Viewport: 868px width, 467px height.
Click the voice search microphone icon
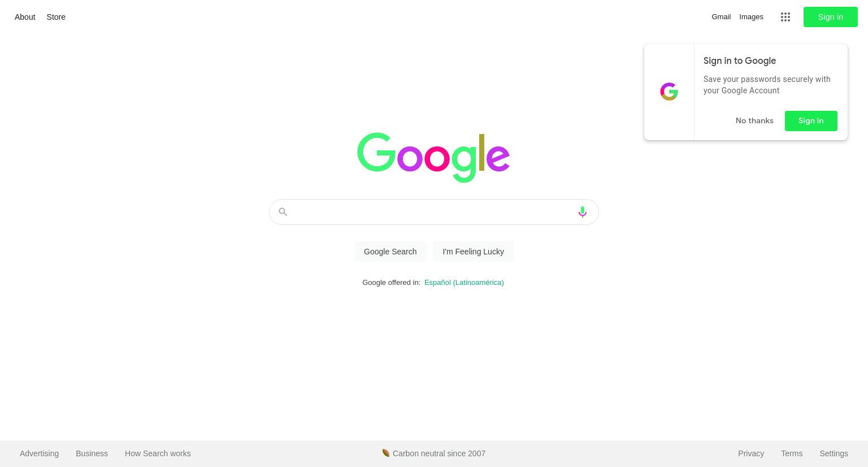click(x=582, y=212)
